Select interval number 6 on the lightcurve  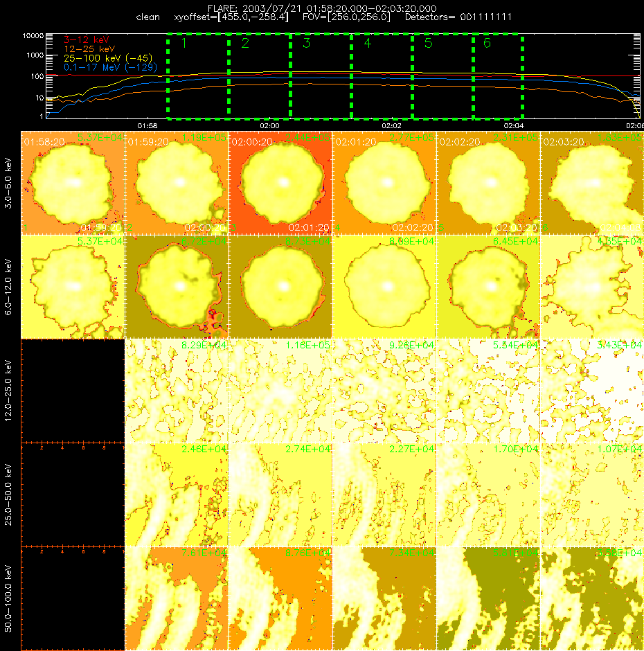(487, 43)
